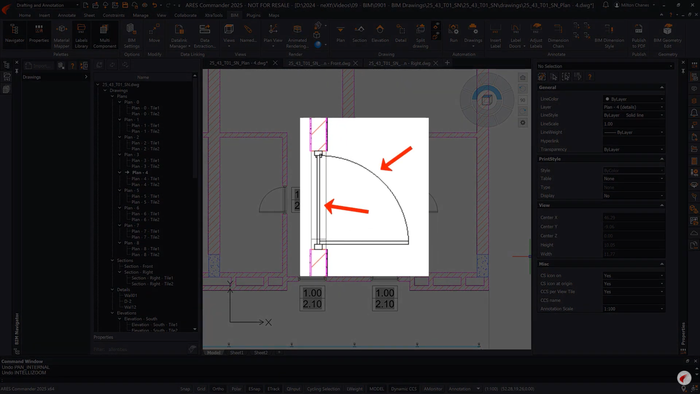Click Publish to PDF
700x394 pixels.
coord(638,35)
